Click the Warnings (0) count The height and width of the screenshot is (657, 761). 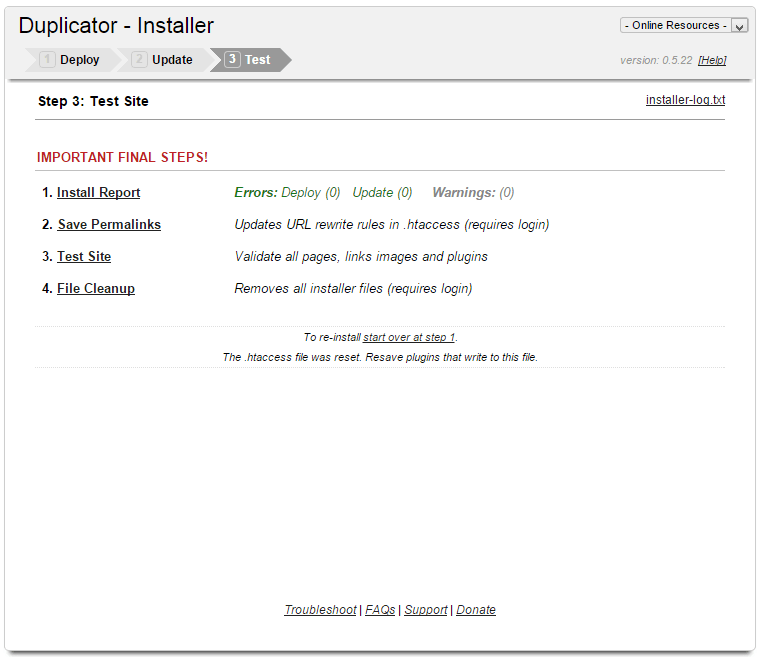tap(473, 193)
